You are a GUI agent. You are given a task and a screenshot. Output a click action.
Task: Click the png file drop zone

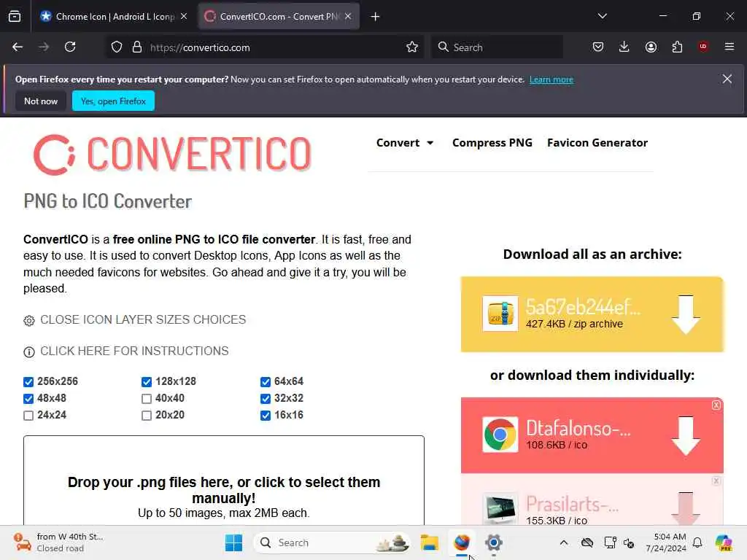tap(224, 481)
